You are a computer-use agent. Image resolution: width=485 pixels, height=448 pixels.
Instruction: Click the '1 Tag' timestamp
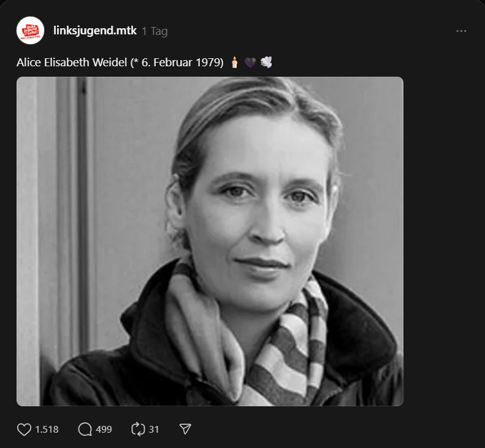coord(155,31)
